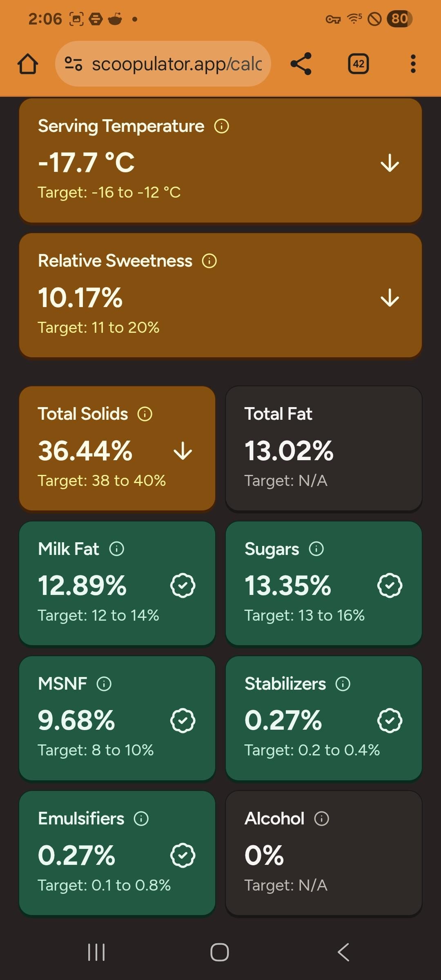Viewport: 441px width, 980px height.
Task: Open the MSNF info icon
Action: [104, 684]
